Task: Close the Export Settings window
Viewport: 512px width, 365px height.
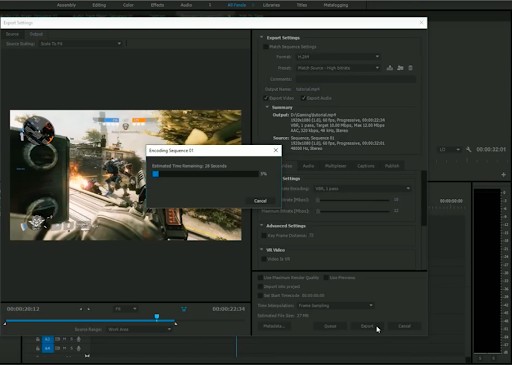Action: click(x=421, y=22)
